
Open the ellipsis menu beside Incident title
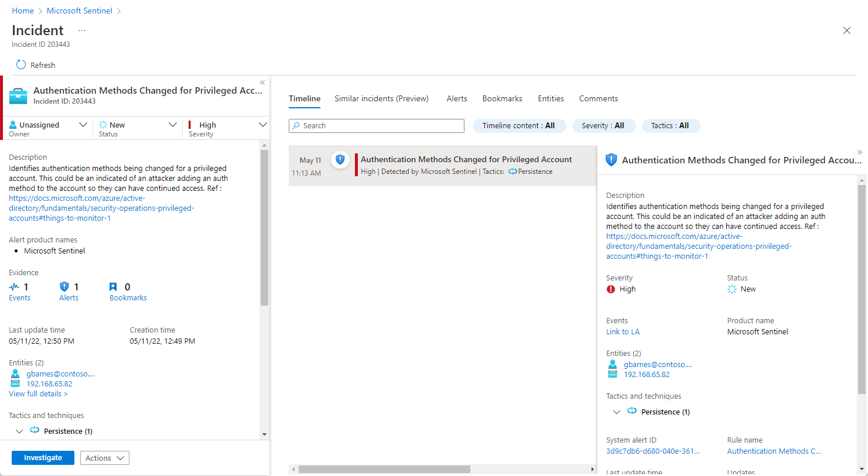(x=82, y=30)
